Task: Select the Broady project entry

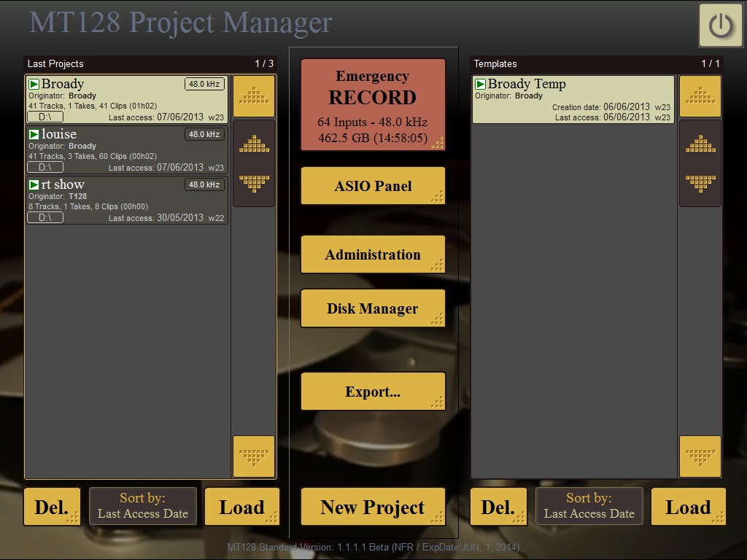Action: click(x=127, y=99)
